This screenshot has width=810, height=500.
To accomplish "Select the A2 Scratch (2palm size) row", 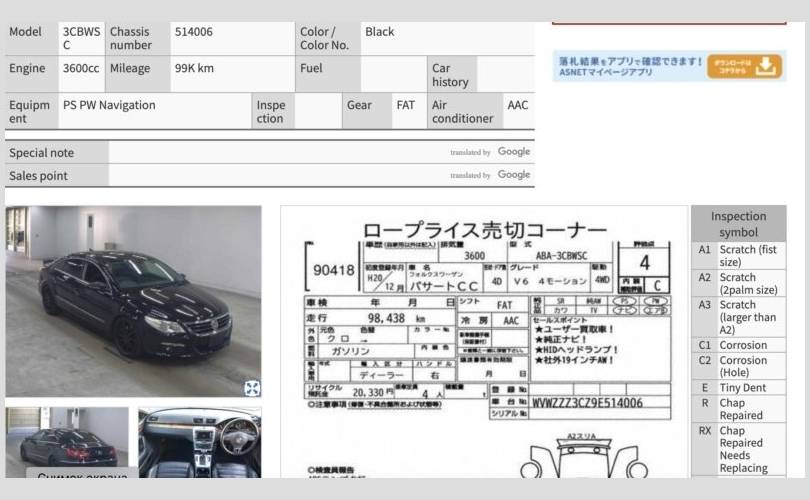I will point(738,284).
